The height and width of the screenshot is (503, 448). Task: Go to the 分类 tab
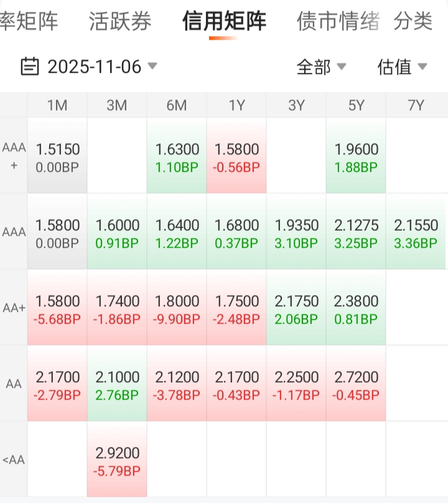tap(413, 22)
